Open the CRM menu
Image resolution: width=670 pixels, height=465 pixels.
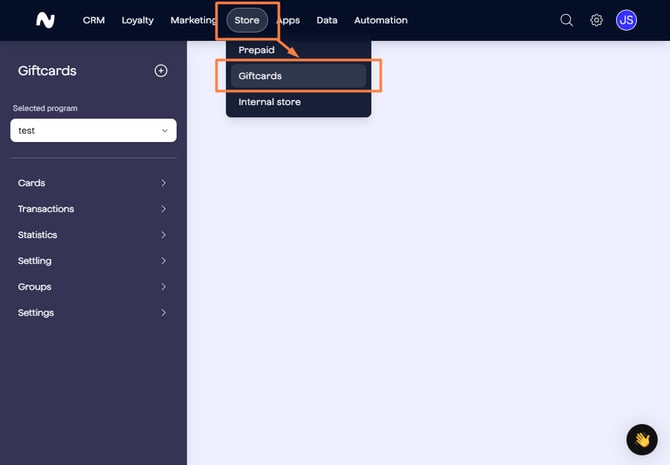coord(94,20)
